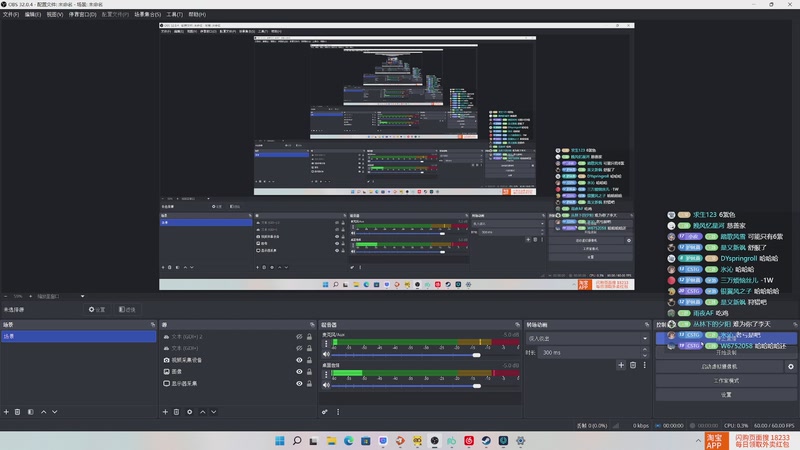Move the source down in Sources panel
This screenshot has width=800, height=450.
click(x=214, y=412)
